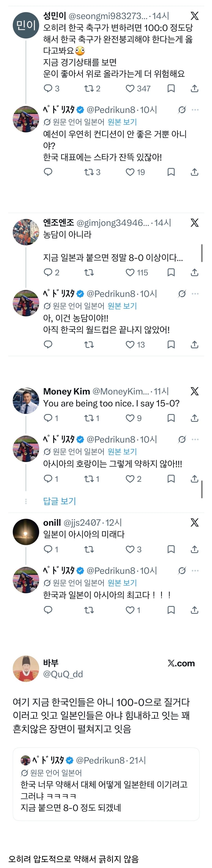Toggle translation icon on Pedrikun8's first reply
The width and height of the screenshot is (212, 868).
point(182,110)
